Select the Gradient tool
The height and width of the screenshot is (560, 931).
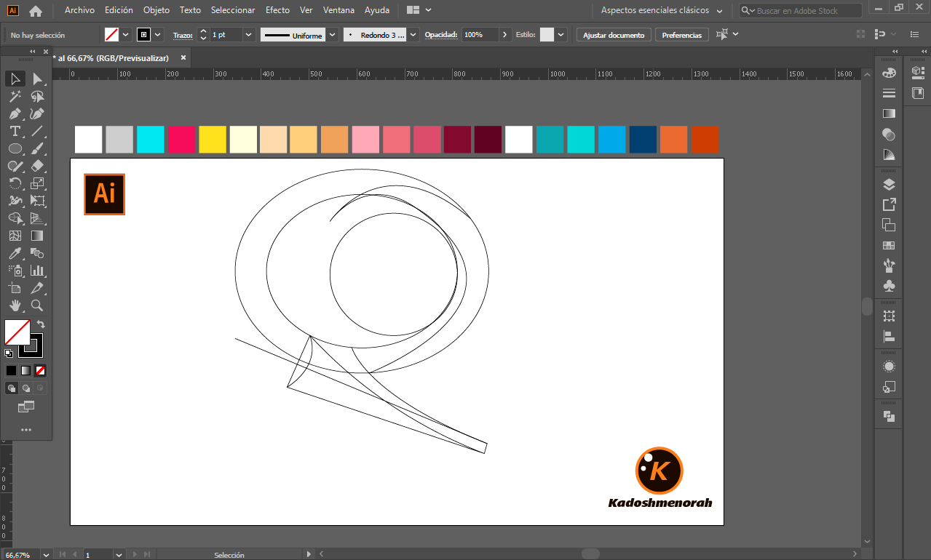tap(37, 236)
